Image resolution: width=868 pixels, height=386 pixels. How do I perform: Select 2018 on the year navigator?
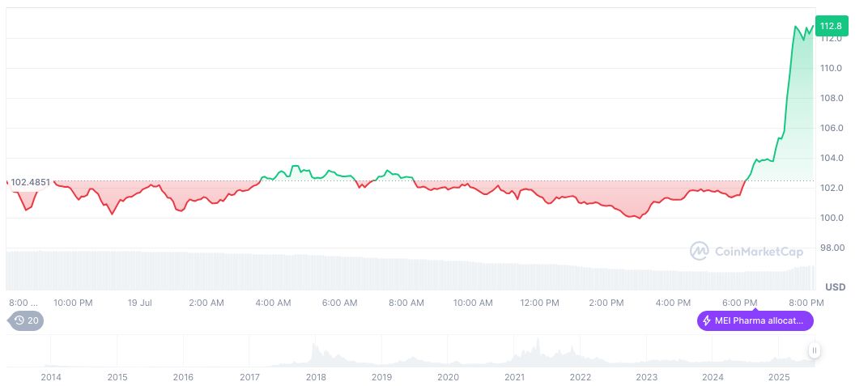pos(316,377)
